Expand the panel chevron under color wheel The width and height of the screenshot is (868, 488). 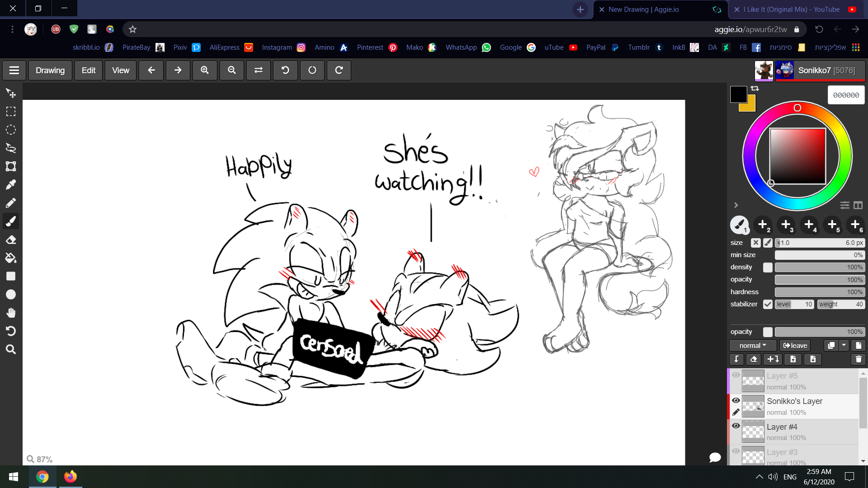[x=736, y=205]
